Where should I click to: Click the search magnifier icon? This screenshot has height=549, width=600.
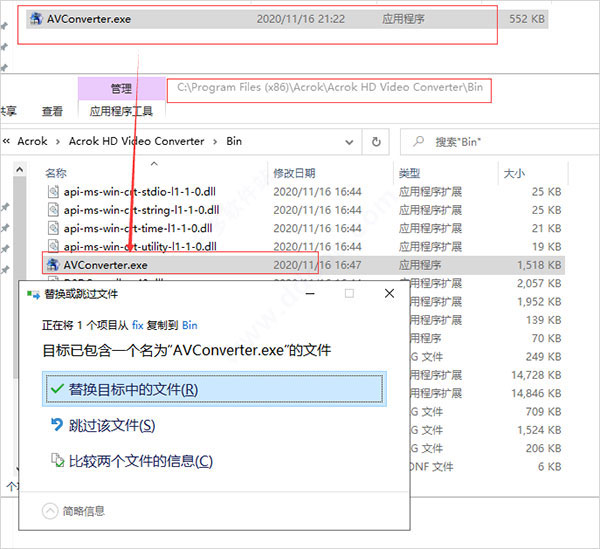coord(419,141)
